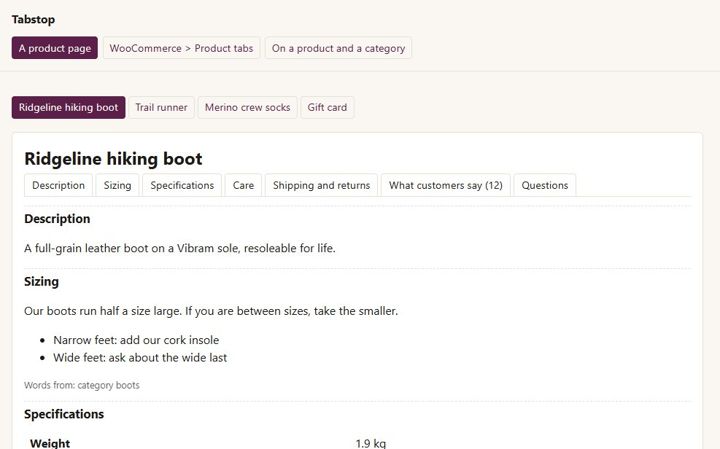
Task: Click the Tabstop title text
Action: [34, 19]
